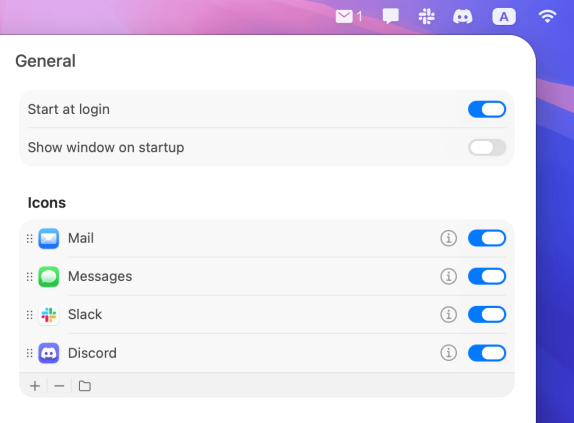The width and height of the screenshot is (574, 423).
Task: Show info for the Mail row
Action: (448, 238)
